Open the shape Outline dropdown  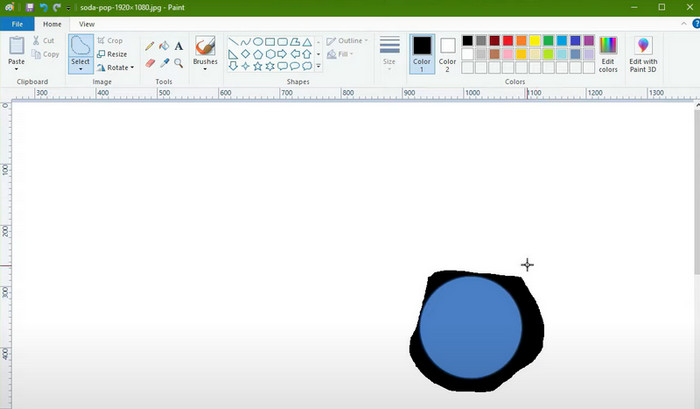pyautogui.click(x=347, y=41)
